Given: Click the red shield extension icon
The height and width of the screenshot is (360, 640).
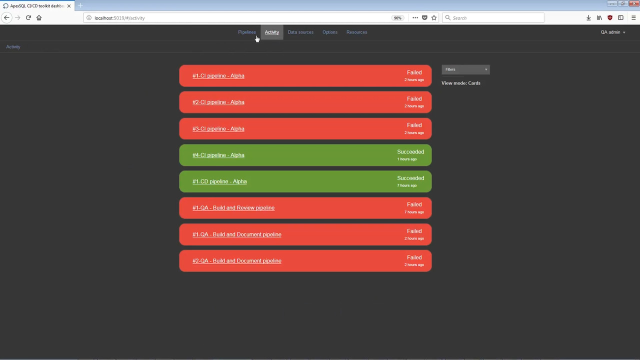Looking at the screenshot, I should point(610,18).
